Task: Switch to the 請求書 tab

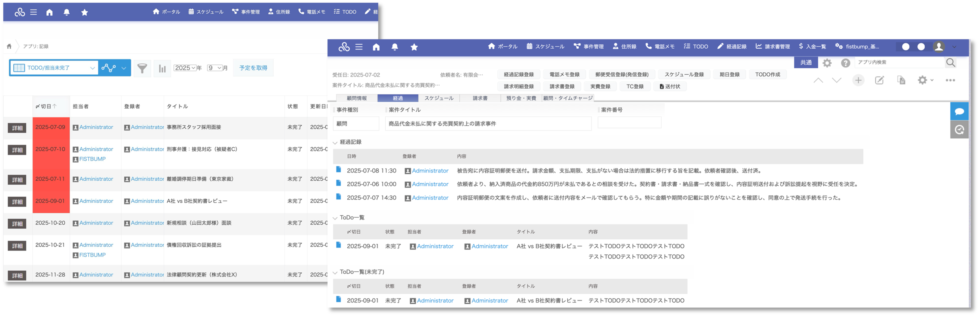Action: [x=480, y=98]
